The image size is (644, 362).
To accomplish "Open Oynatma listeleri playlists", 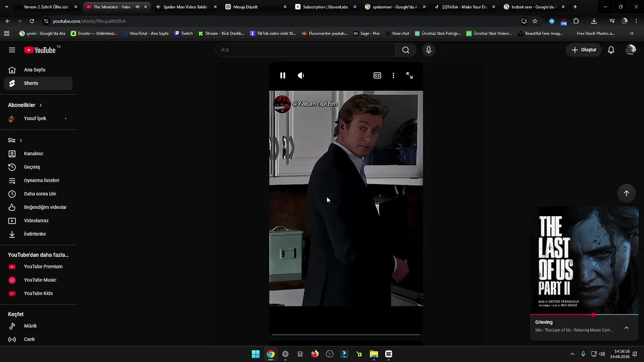I will pyautogui.click(x=38, y=180).
